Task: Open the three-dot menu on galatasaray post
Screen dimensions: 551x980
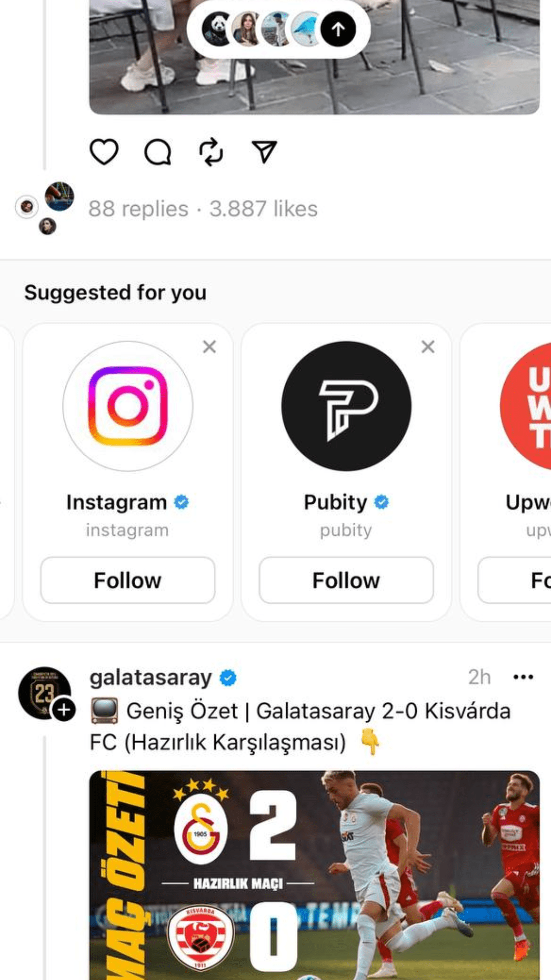Action: pyautogui.click(x=523, y=677)
